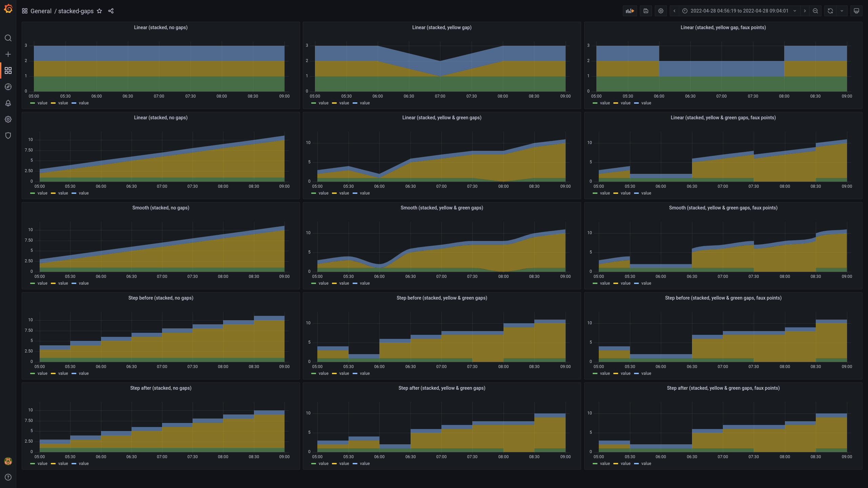Save the dashboard using the save icon
The height and width of the screenshot is (488, 868).
[646, 11]
